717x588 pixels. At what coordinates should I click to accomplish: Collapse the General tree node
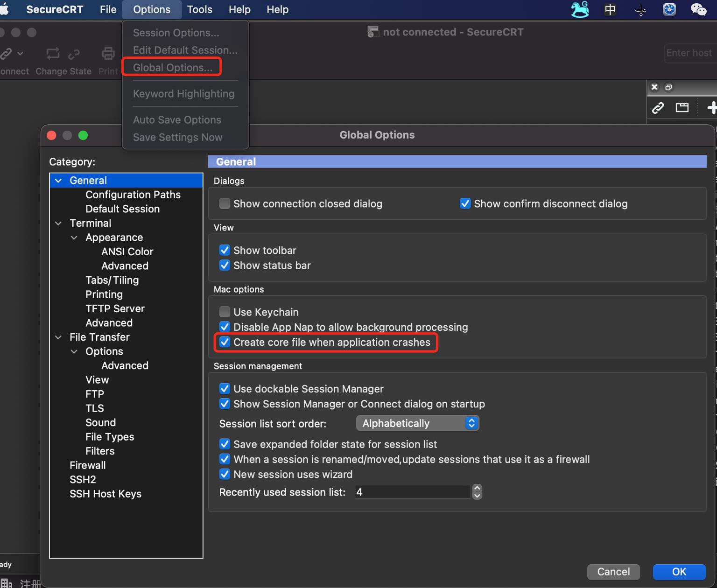click(58, 181)
